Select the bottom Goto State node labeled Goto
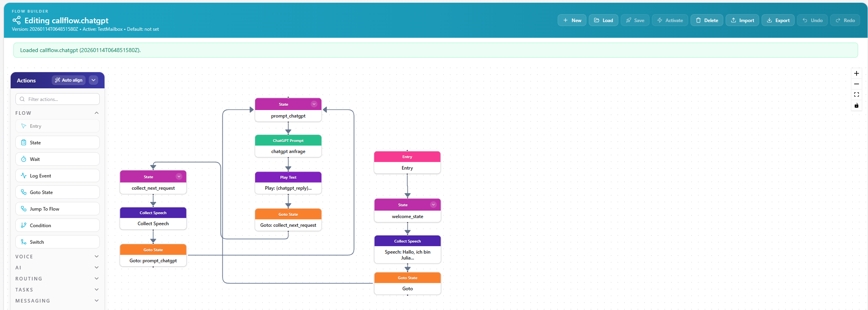The width and height of the screenshot is (868, 310). pos(407,283)
